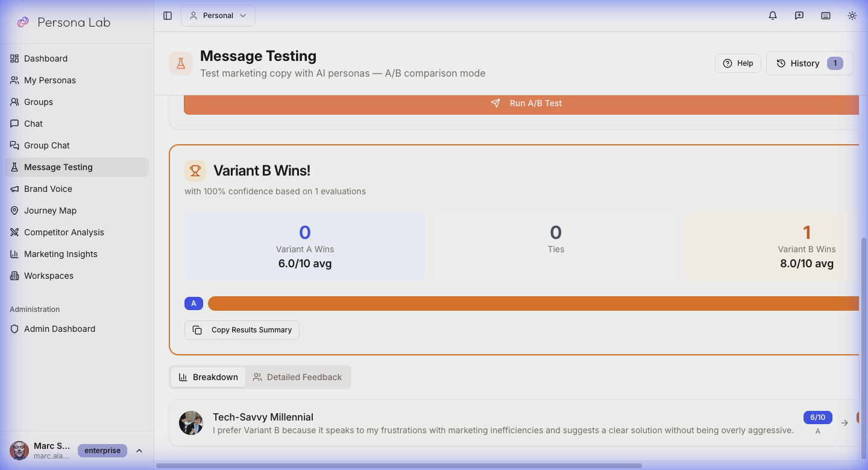Toggle light theme sun icon
The width and height of the screenshot is (868, 470).
tap(852, 16)
